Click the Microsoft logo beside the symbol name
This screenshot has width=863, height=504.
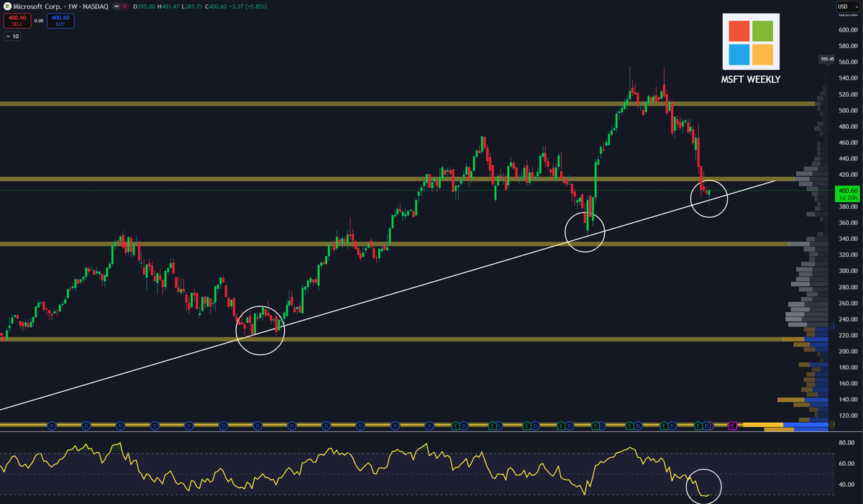click(6, 6)
